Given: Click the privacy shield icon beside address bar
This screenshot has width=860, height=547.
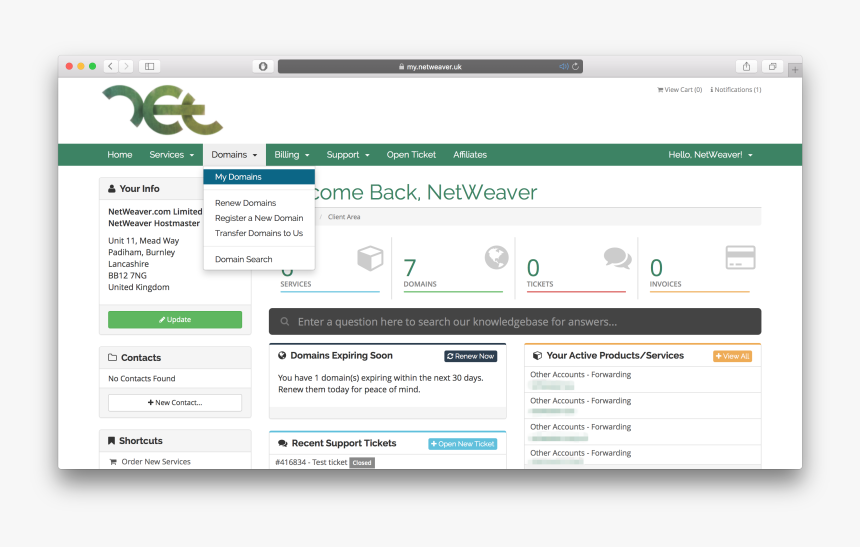Looking at the screenshot, I should pyautogui.click(x=263, y=66).
